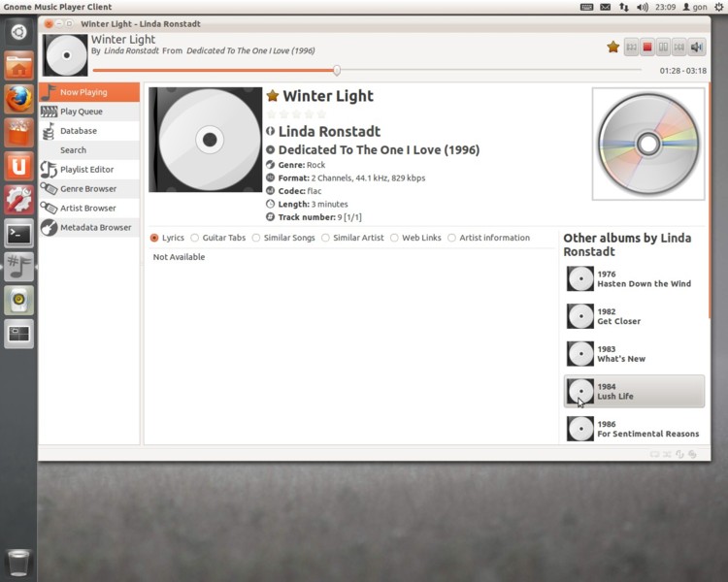The image size is (728, 582).
Task: Open the Play Queue view
Action: tap(89, 112)
